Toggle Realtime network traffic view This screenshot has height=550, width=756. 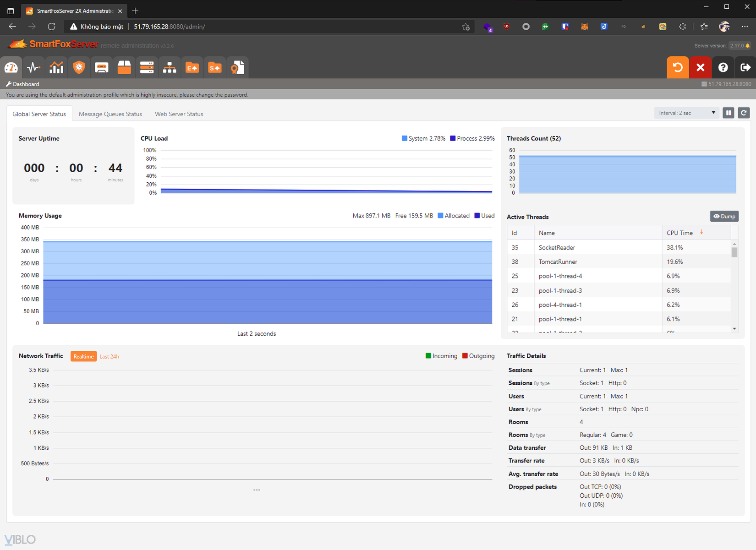click(83, 356)
